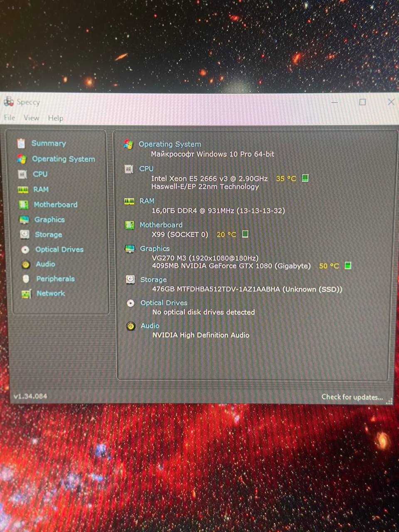
Task: Maximize the Speccy window
Action: [362, 102]
